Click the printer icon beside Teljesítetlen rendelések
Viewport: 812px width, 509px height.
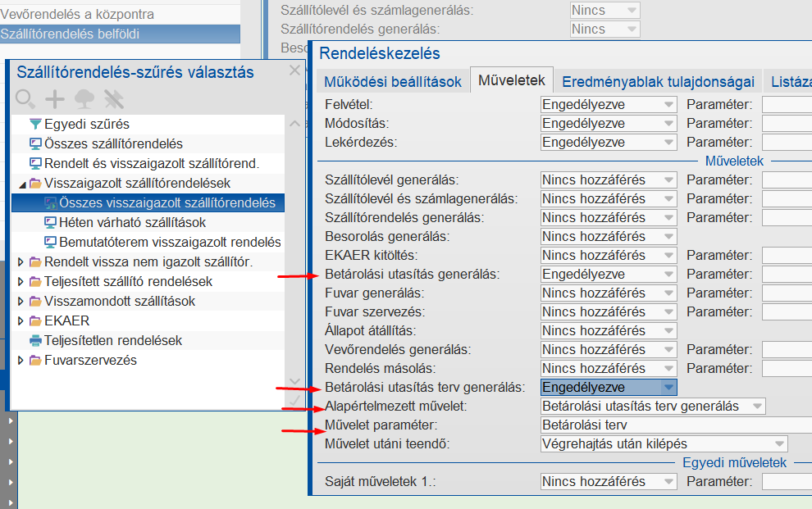tap(35, 340)
